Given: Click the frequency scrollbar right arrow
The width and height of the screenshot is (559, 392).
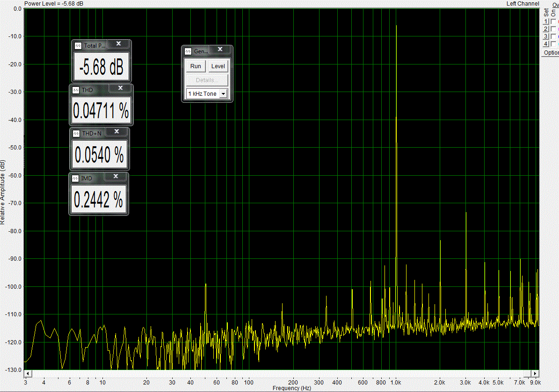Looking at the screenshot, I should 535,373.
